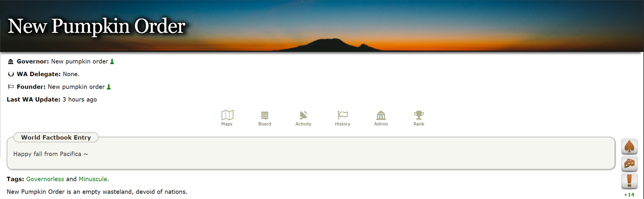Click the Founder flag icon
This screenshot has width=644, height=199.
[11, 87]
